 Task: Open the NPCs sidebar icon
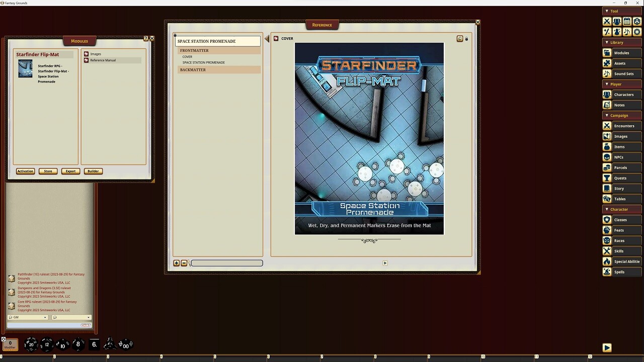tap(607, 157)
